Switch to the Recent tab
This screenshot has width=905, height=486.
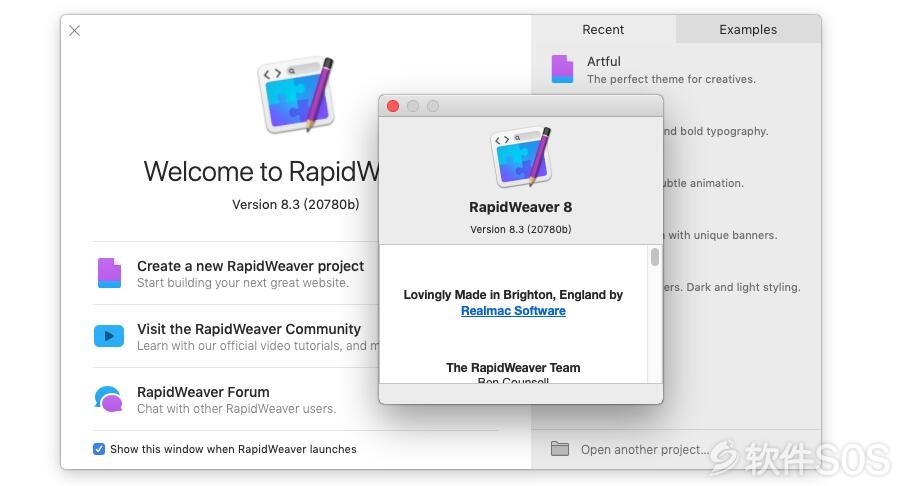603,29
